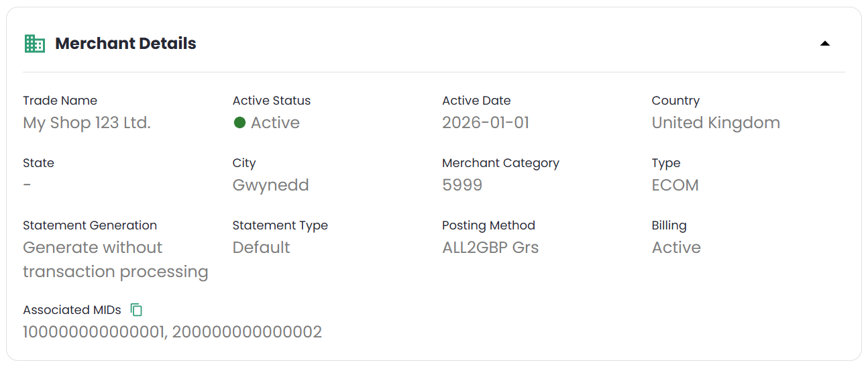Click the Associated MIDs label
The height and width of the screenshot is (367, 868).
72,310
